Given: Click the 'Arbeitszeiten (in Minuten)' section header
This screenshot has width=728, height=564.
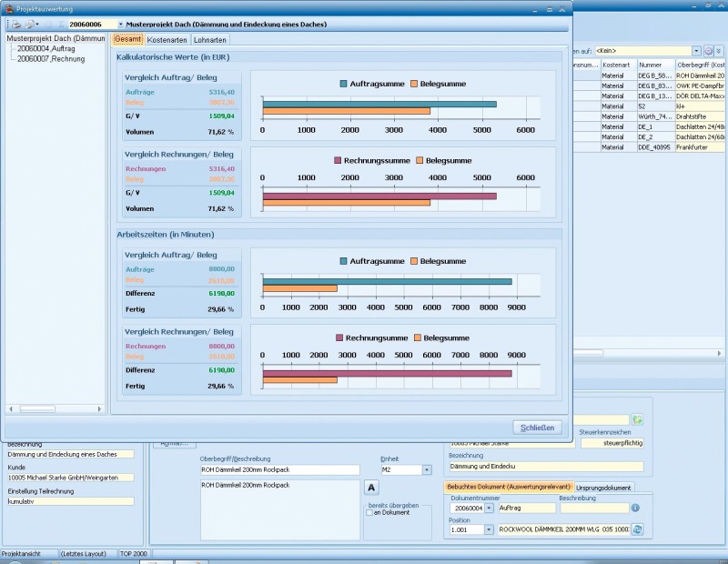Looking at the screenshot, I should [166, 235].
